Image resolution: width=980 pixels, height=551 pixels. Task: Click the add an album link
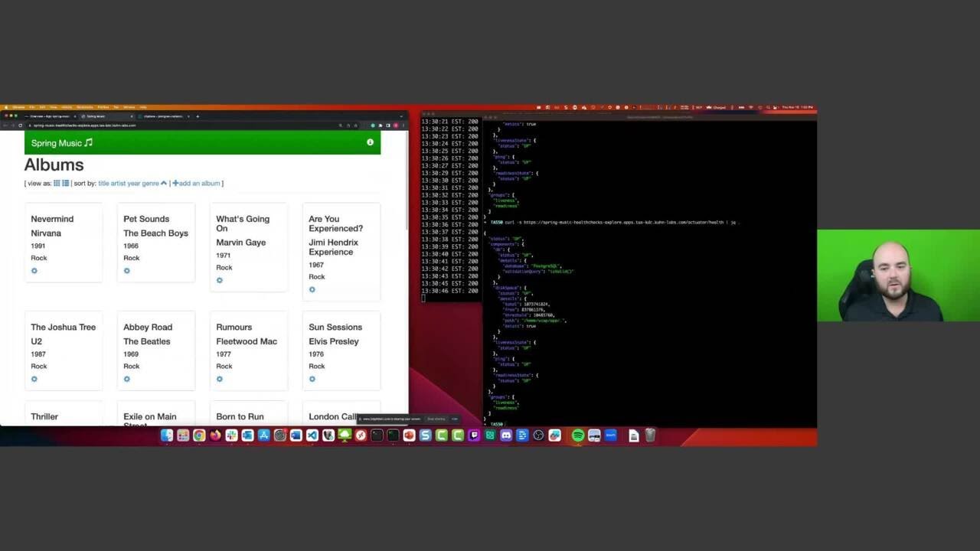197,183
